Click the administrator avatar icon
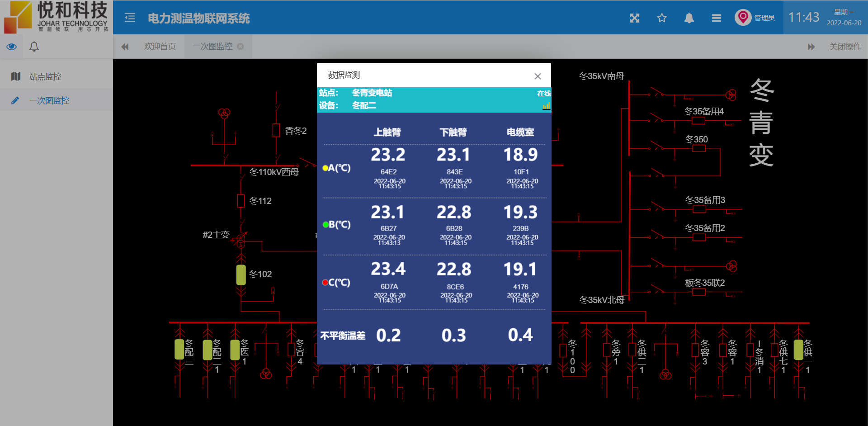868x426 pixels. point(743,18)
